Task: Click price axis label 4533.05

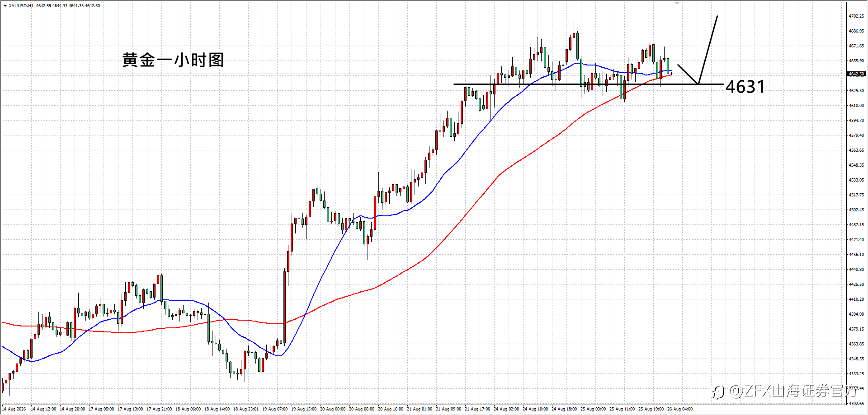Action: click(856, 180)
